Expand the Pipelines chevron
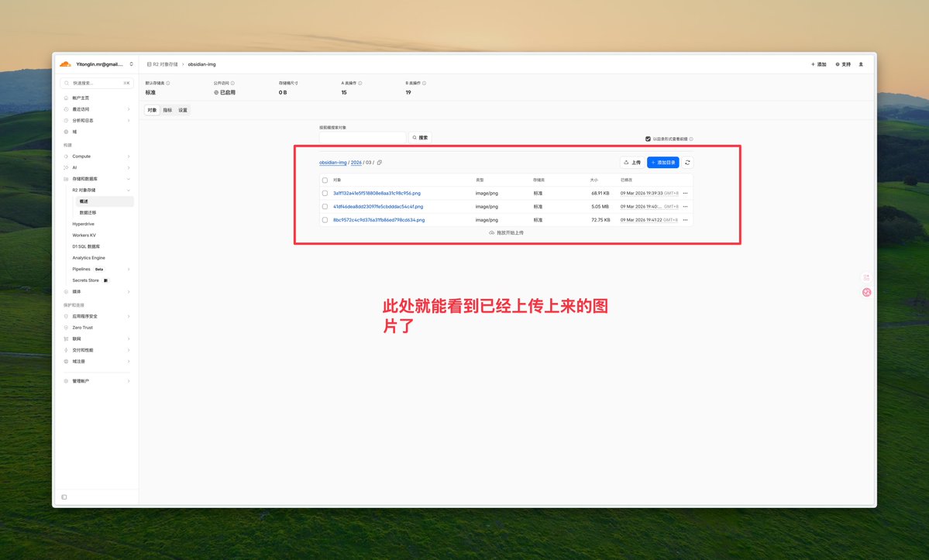Screen dimensions: 929x560 pyautogui.click(x=129, y=269)
